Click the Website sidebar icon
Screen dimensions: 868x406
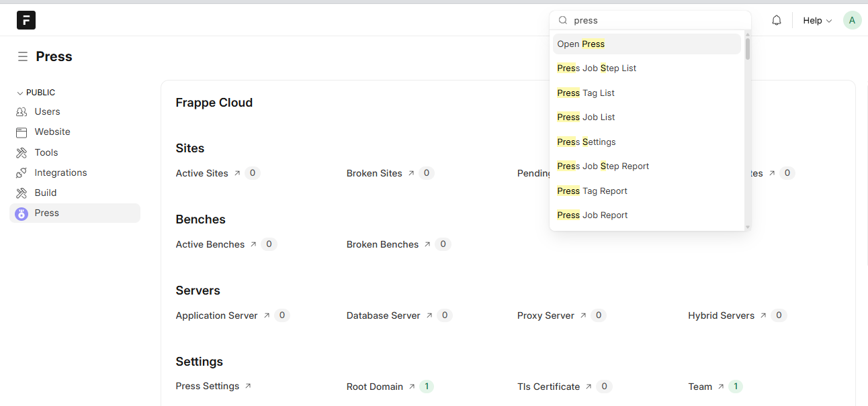tap(21, 132)
